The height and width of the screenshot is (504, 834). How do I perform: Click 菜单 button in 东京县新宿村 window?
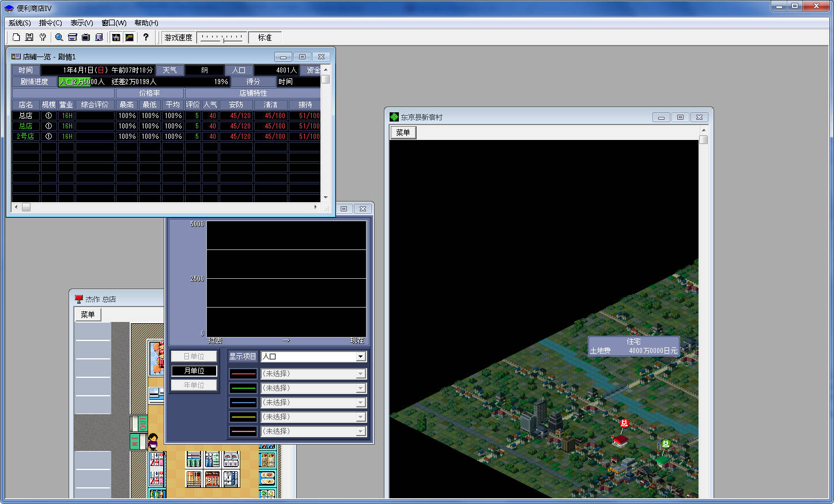tap(403, 132)
